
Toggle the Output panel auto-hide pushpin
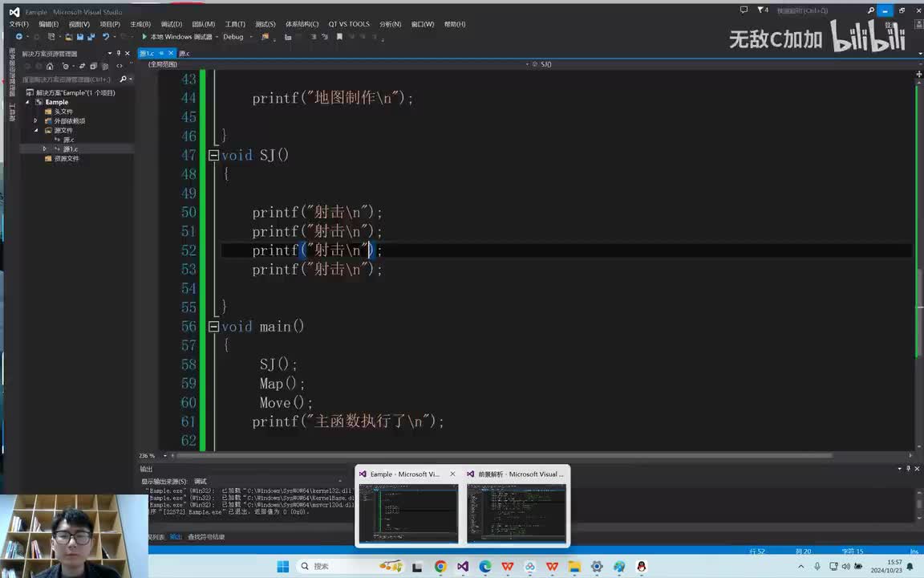(908, 468)
